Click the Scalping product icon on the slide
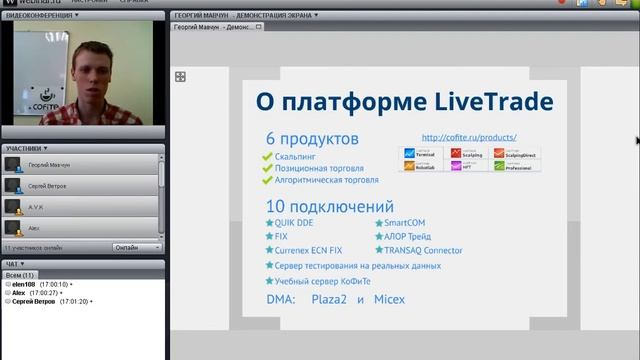This screenshot has width=640, height=360. [456, 153]
